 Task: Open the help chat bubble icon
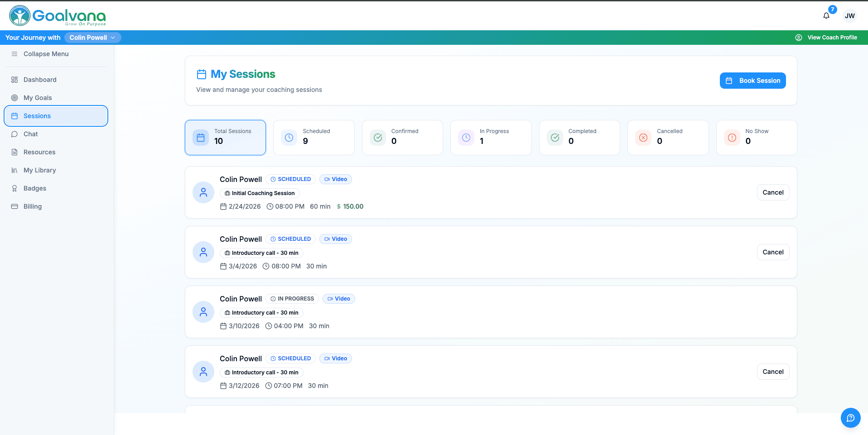[x=850, y=418]
